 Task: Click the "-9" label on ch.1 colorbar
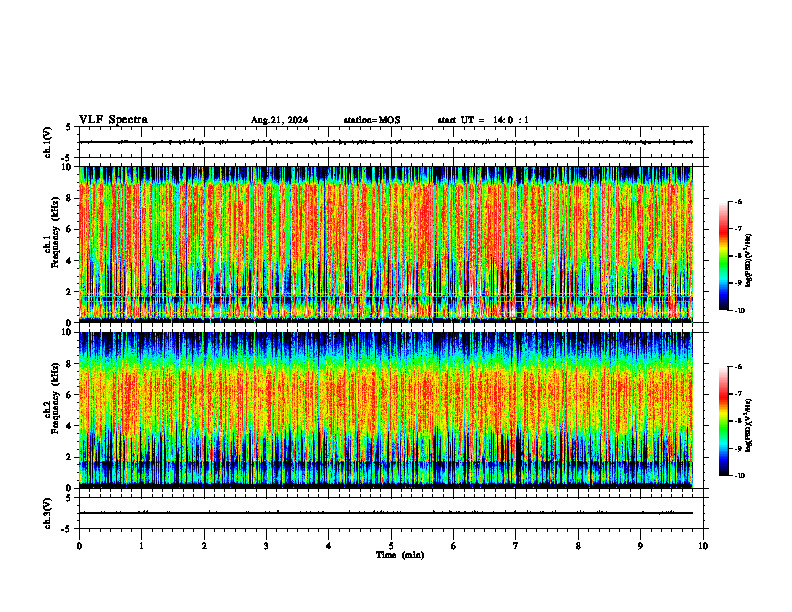click(738, 283)
